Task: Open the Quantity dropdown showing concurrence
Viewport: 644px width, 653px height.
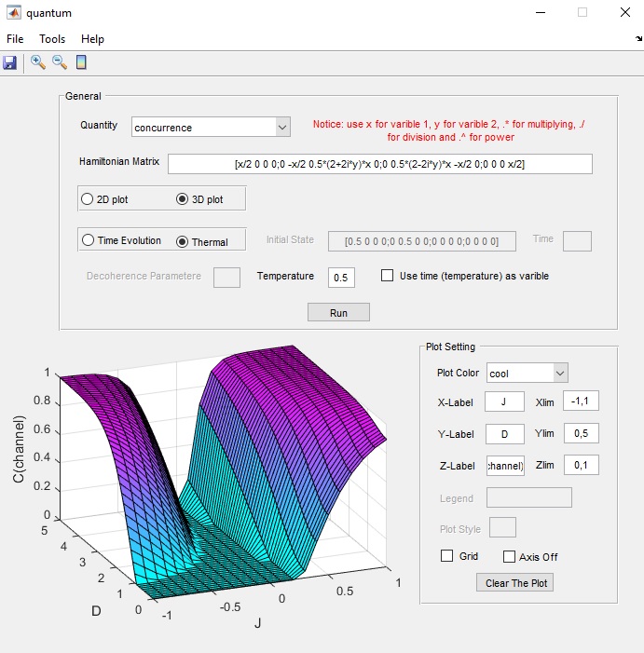Action: click(x=212, y=127)
